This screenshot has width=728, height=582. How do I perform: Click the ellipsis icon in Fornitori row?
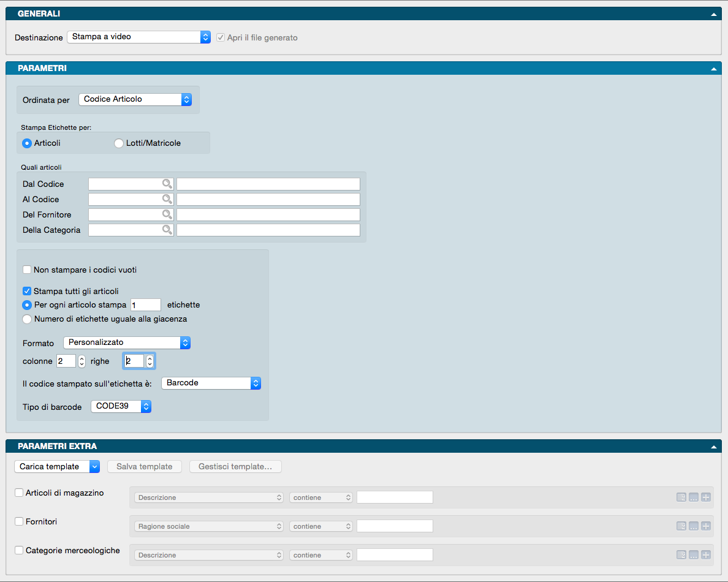(694, 526)
